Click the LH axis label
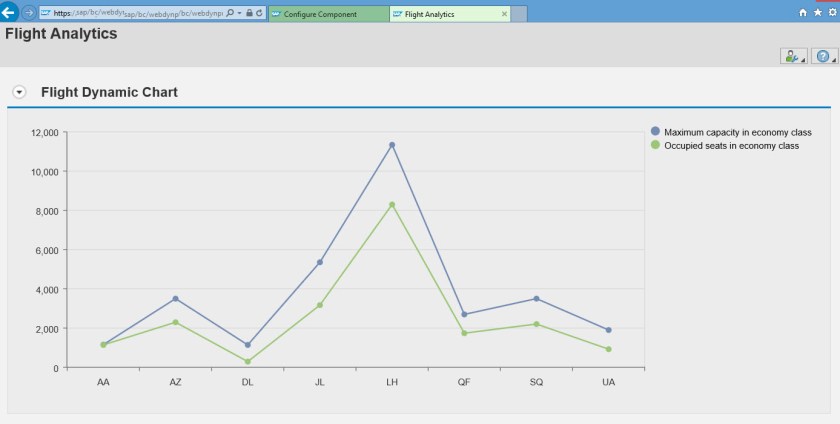840x424 pixels. [392, 382]
